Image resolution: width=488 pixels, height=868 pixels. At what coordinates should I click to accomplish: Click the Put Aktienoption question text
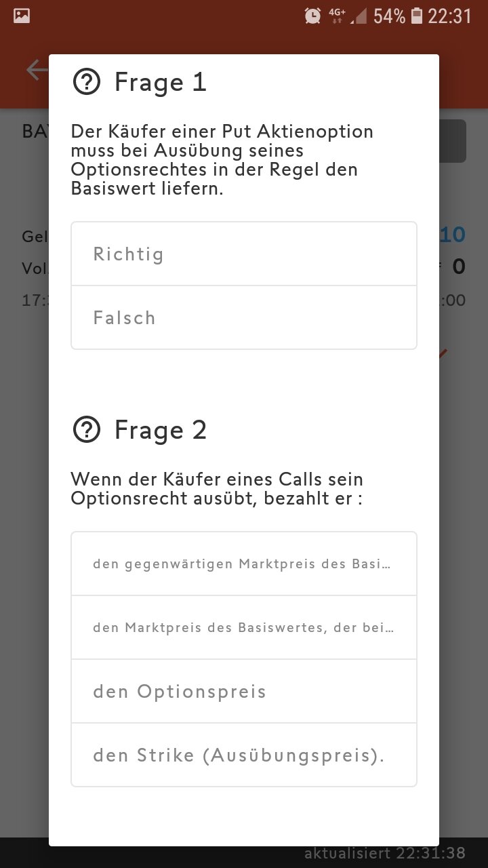coord(222,160)
